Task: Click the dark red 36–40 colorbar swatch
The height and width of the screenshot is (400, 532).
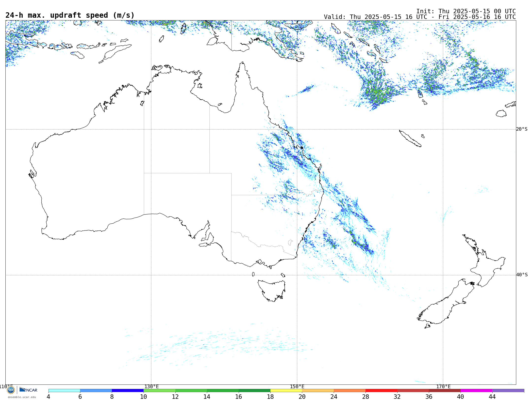Action: [x=445, y=391]
